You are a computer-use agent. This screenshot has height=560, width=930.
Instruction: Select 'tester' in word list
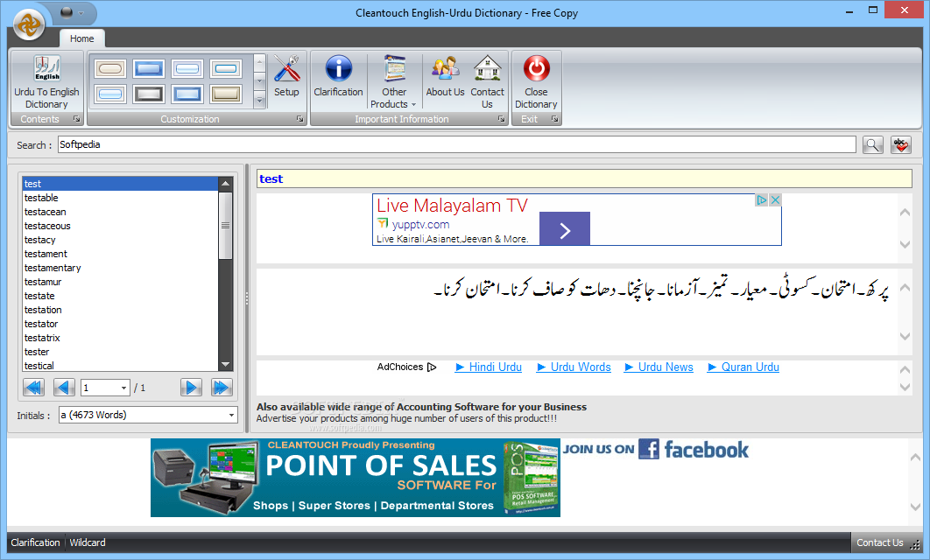coord(120,352)
